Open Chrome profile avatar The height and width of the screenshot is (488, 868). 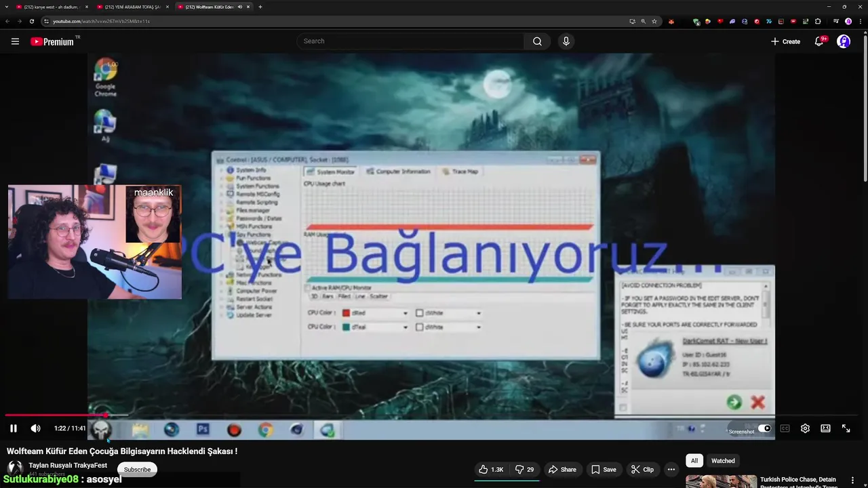[848, 21]
